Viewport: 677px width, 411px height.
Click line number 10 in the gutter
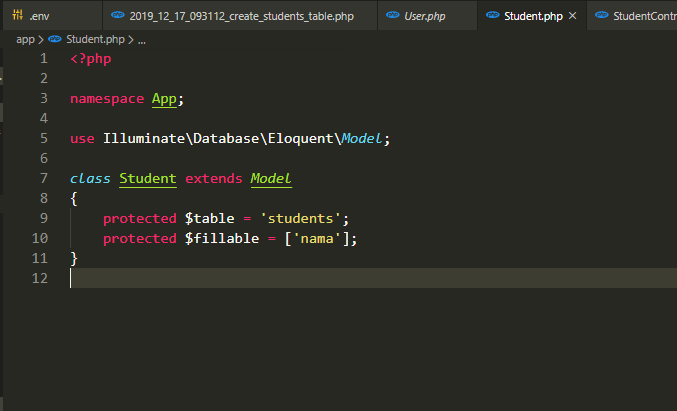pyautogui.click(x=40, y=238)
